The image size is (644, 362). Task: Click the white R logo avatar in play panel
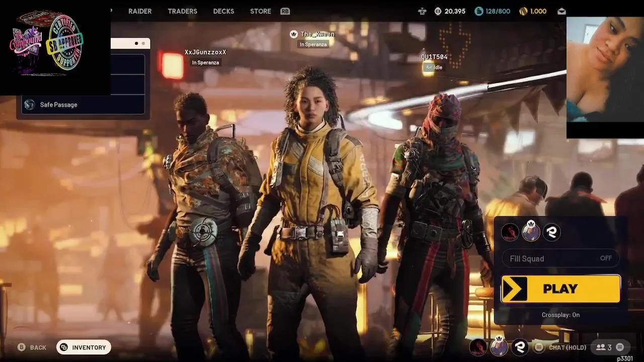point(551,232)
